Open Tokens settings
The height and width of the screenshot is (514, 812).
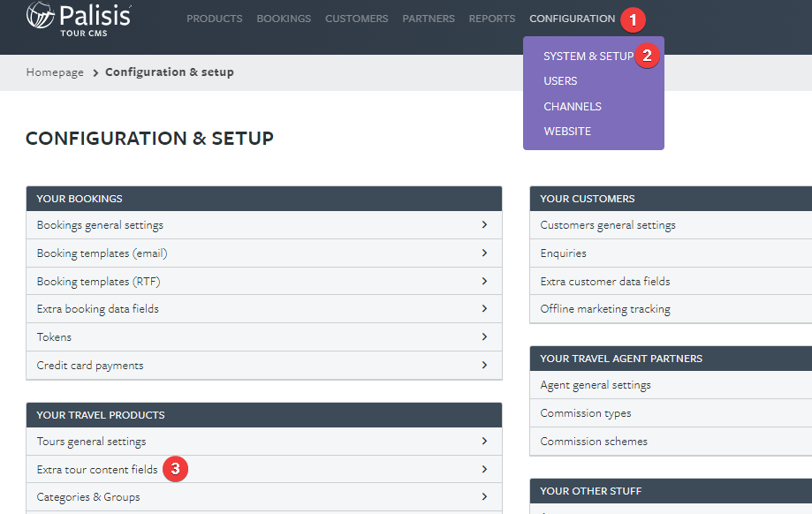(264, 337)
